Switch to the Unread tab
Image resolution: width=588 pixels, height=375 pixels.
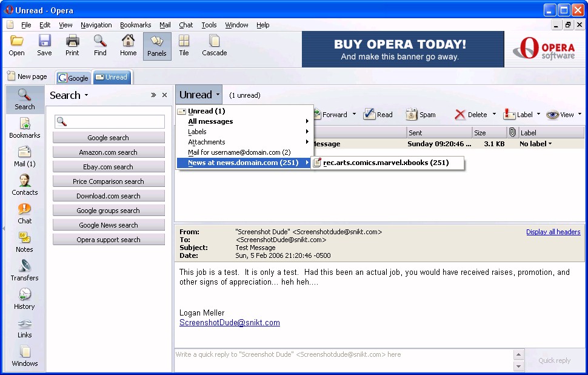click(112, 77)
